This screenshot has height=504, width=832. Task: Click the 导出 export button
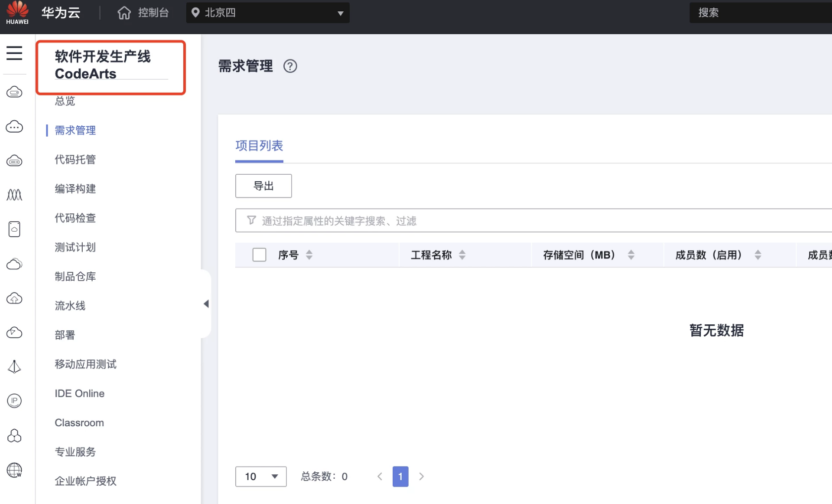263,186
